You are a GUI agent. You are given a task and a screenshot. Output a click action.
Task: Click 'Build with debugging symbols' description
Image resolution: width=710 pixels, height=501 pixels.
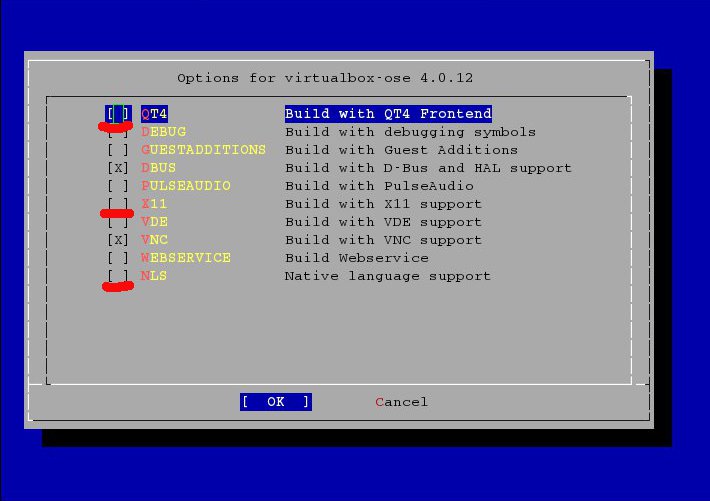point(410,132)
